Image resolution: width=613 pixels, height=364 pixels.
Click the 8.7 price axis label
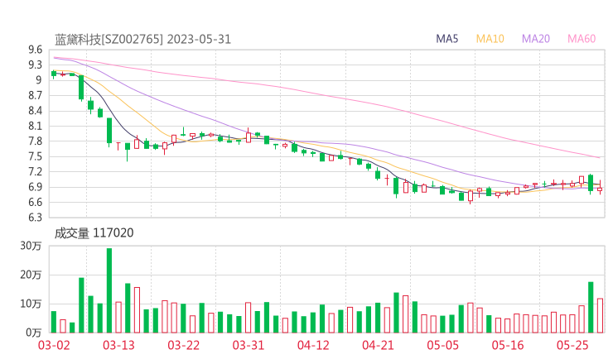[x=35, y=95]
